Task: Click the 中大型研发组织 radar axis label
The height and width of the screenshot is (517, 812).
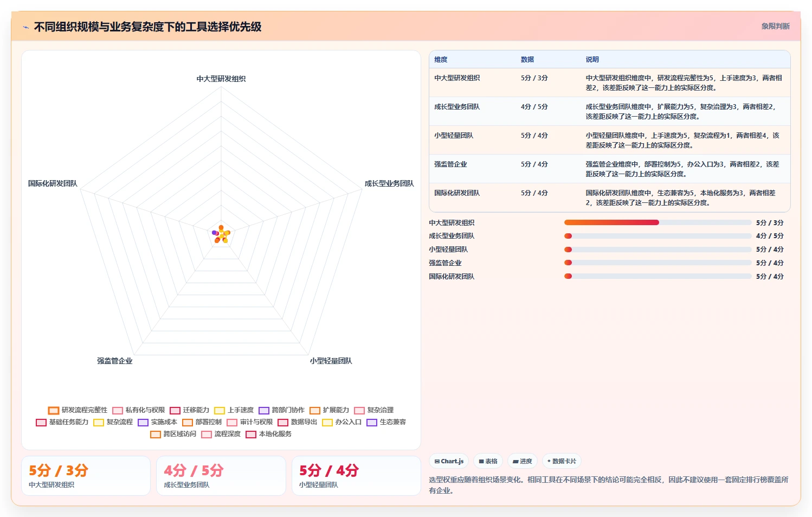Action: [x=221, y=79]
